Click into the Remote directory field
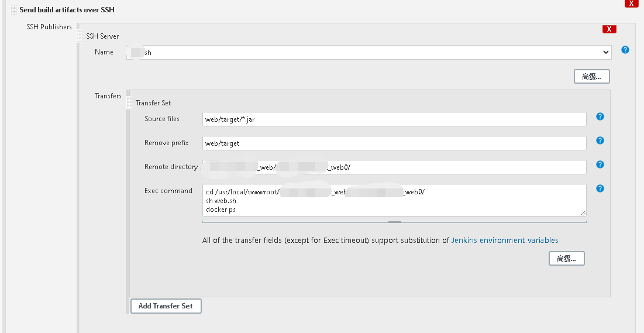The height and width of the screenshot is (333, 644). click(x=394, y=167)
